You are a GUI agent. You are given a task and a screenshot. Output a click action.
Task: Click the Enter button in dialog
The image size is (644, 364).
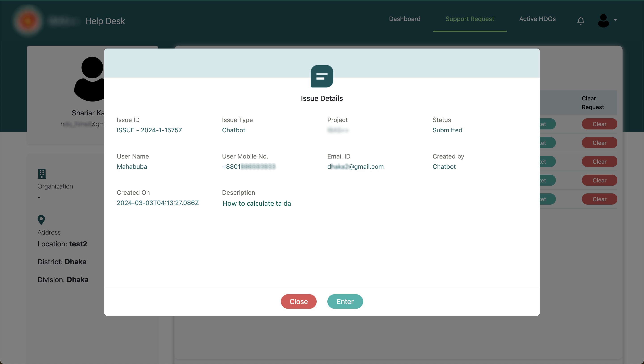pyautogui.click(x=345, y=301)
